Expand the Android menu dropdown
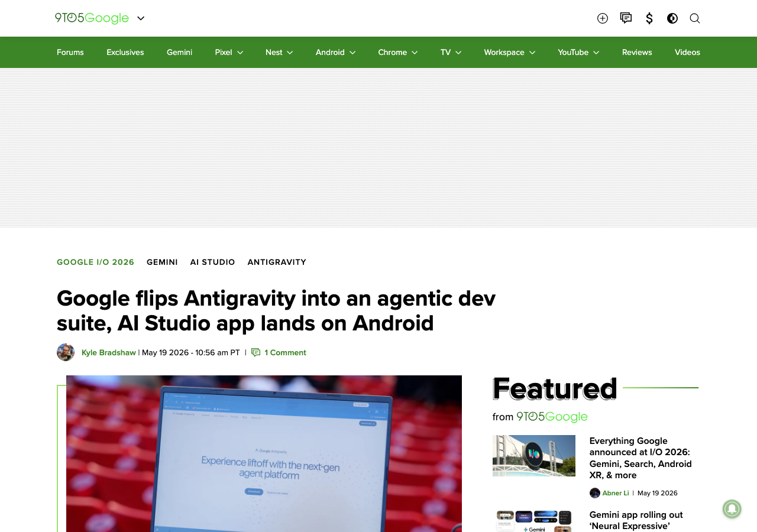This screenshot has height=532, width=757. click(x=352, y=53)
